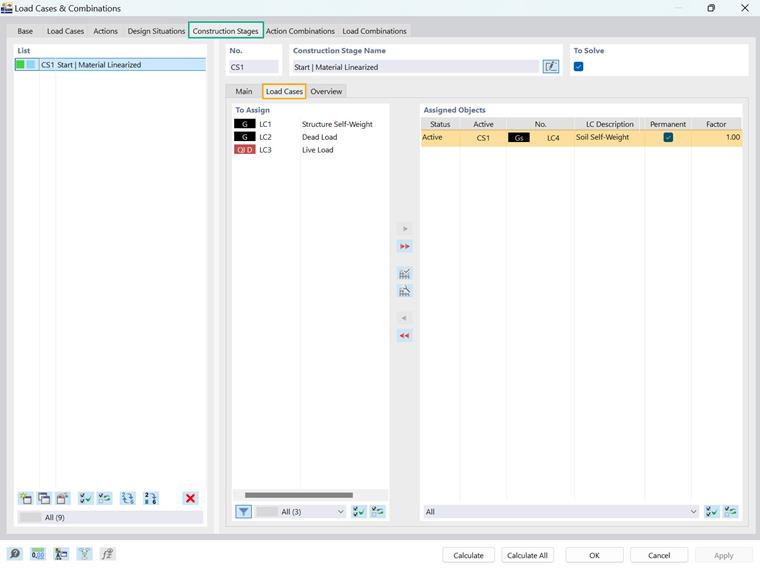Click the LC Description column header
Image resolution: width=760 pixels, height=570 pixels.
tap(609, 124)
